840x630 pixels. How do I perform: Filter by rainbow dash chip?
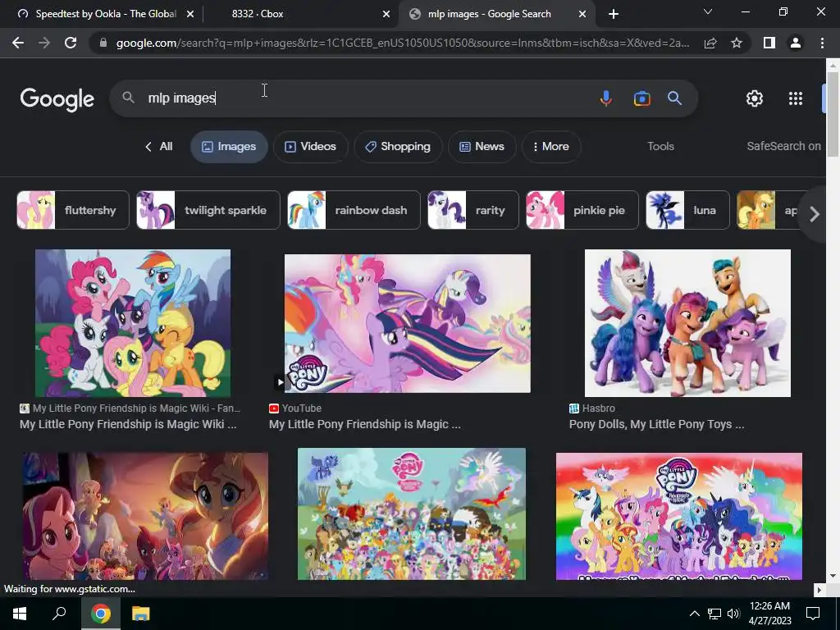(354, 210)
